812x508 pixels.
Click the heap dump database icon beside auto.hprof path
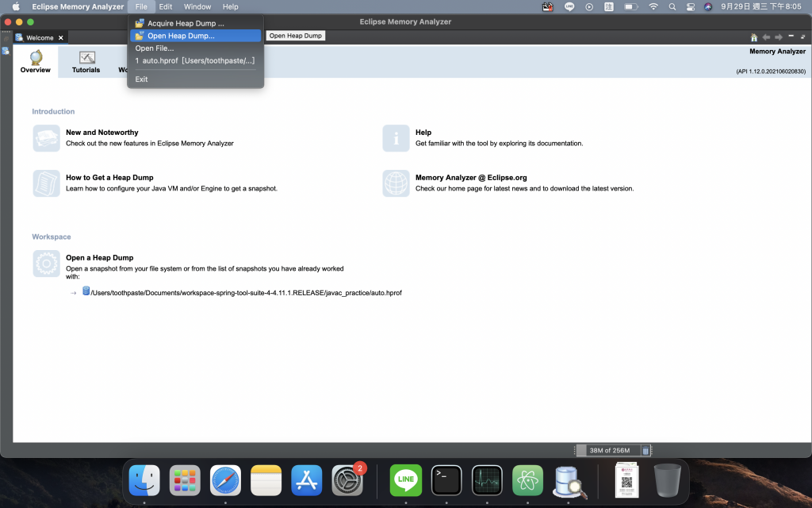[x=86, y=291]
